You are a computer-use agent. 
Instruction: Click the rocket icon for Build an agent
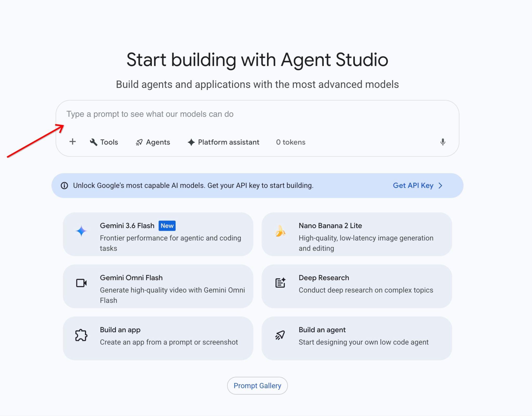click(280, 335)
